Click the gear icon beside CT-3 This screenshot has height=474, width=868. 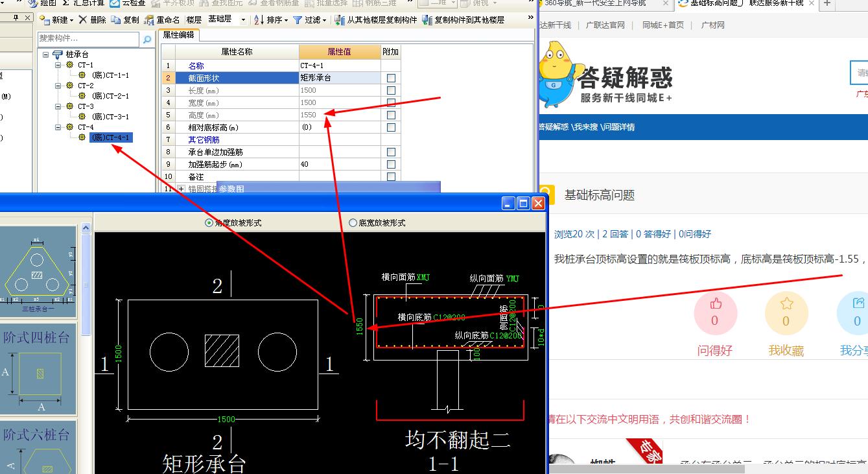[x=71, y=106]
